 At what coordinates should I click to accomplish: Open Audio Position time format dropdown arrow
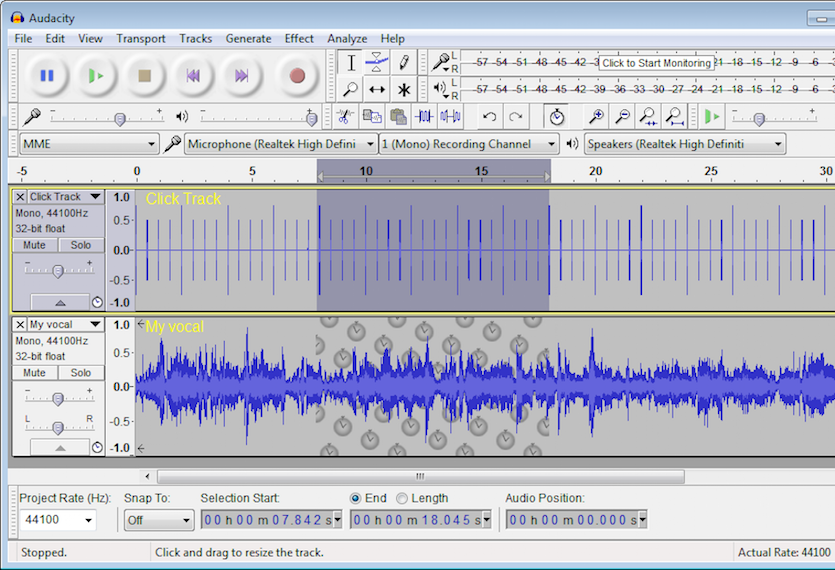point(643,520)
